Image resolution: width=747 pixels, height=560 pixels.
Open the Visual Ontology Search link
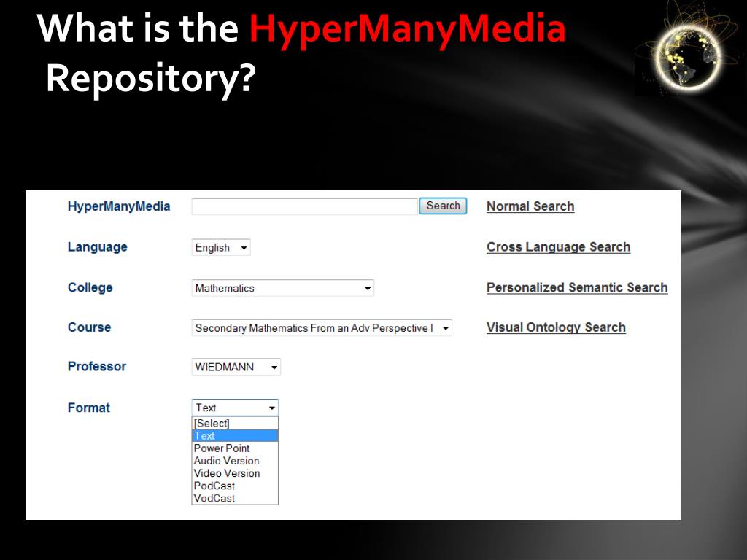pyautogui.click(x=556, y=327)
